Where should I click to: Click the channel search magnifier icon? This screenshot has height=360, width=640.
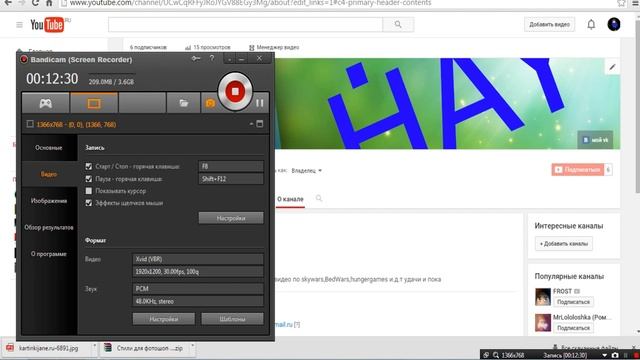tap(319, 198)
